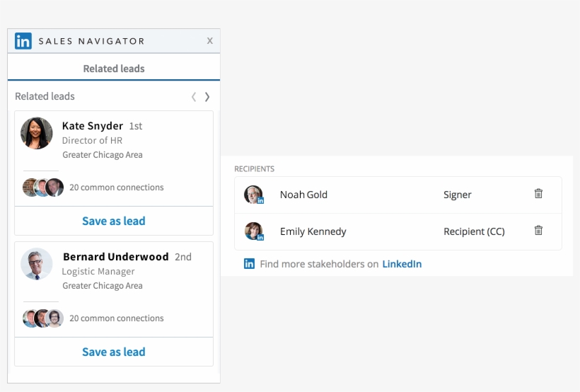The width and height of the screenshot is (580, 392).
Task: Delete recipient Noah Gold
Action: (x=538, y=194)
